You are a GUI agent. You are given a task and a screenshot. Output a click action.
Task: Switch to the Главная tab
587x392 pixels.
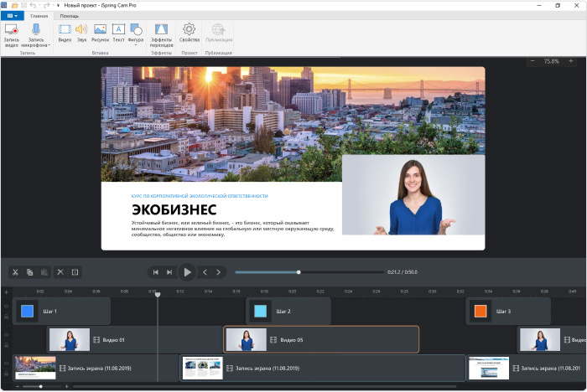39,16
